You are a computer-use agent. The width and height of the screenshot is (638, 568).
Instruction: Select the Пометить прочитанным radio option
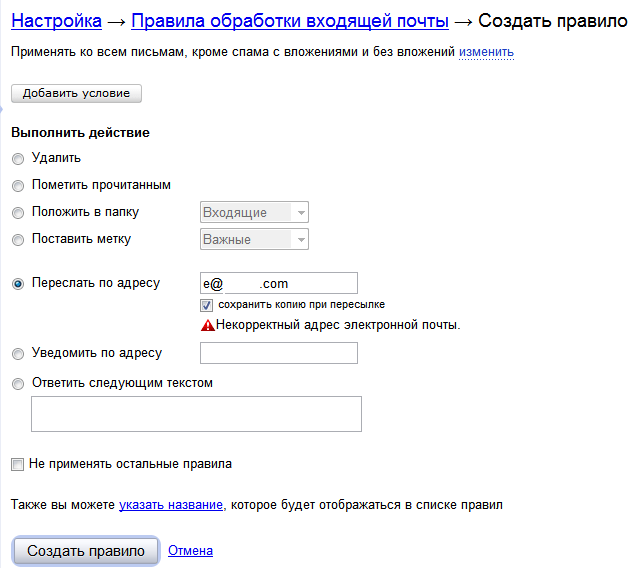[18, 186]
